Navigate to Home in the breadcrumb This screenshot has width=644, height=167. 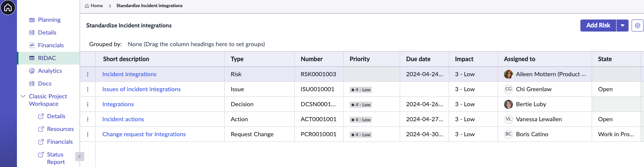96,6
